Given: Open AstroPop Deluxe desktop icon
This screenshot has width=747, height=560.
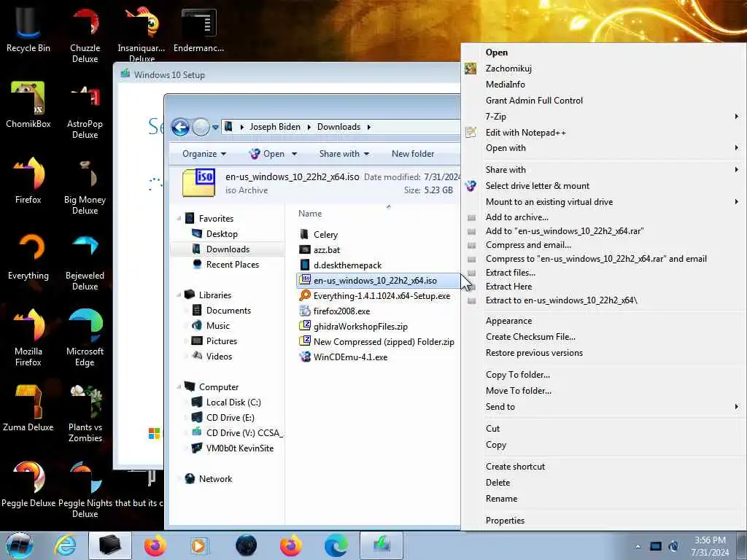Looking at the screenshot, I should 85,111.
